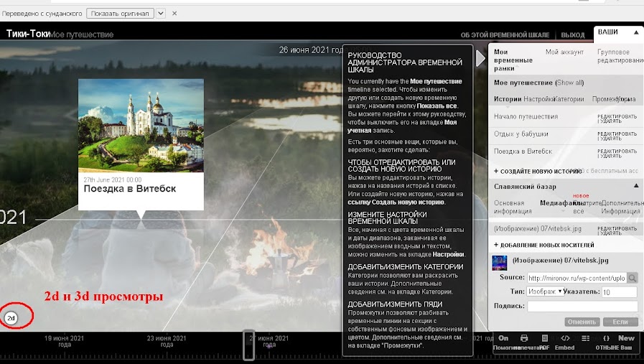Viewport: 644px width, 364px height.
Task: Click the list view icon in bottom toolbar
Action: tap(586, 338)
